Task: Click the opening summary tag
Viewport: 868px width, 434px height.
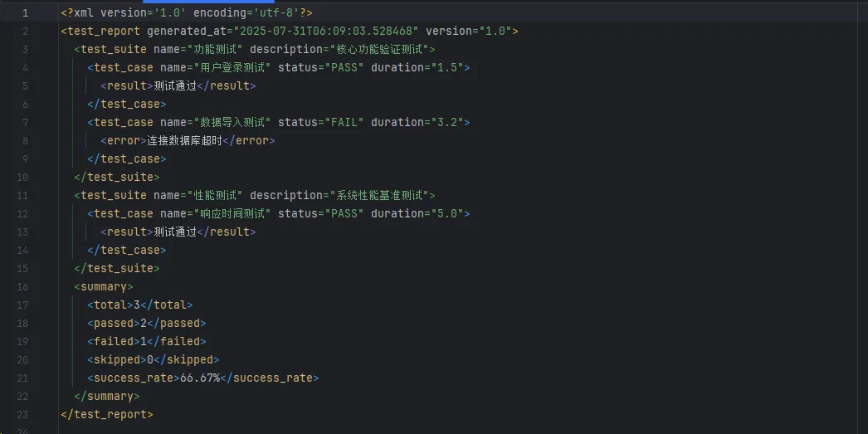Action: pyautogui.click(x=104, y=287)
